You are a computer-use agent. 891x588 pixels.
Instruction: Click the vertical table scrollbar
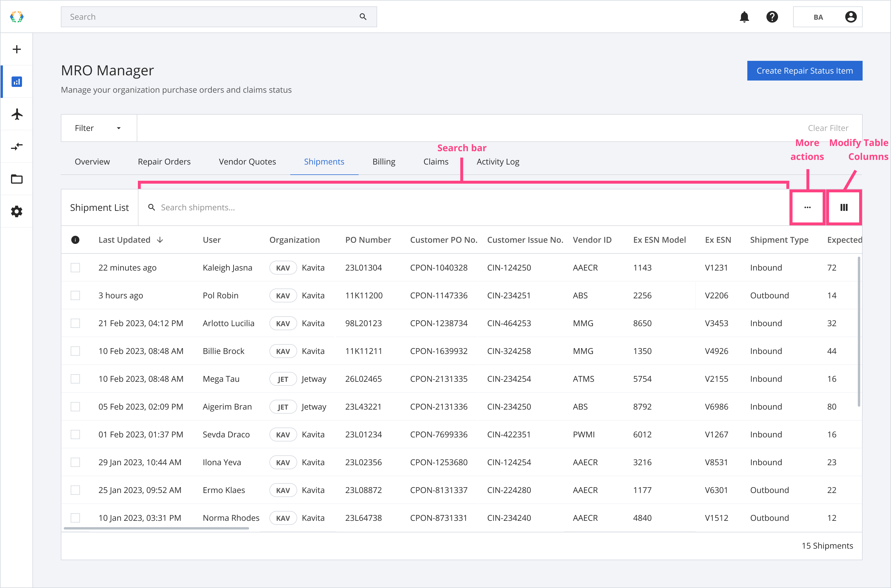[x=859, y=331]
